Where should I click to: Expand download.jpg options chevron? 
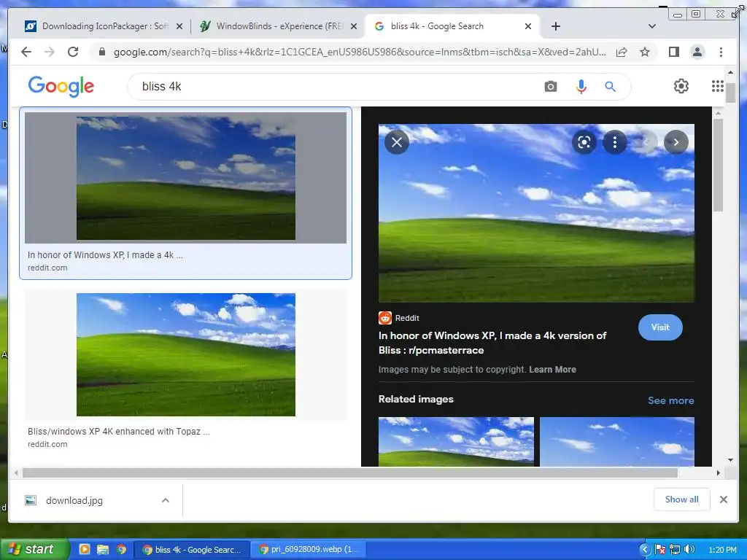(166, 500)
